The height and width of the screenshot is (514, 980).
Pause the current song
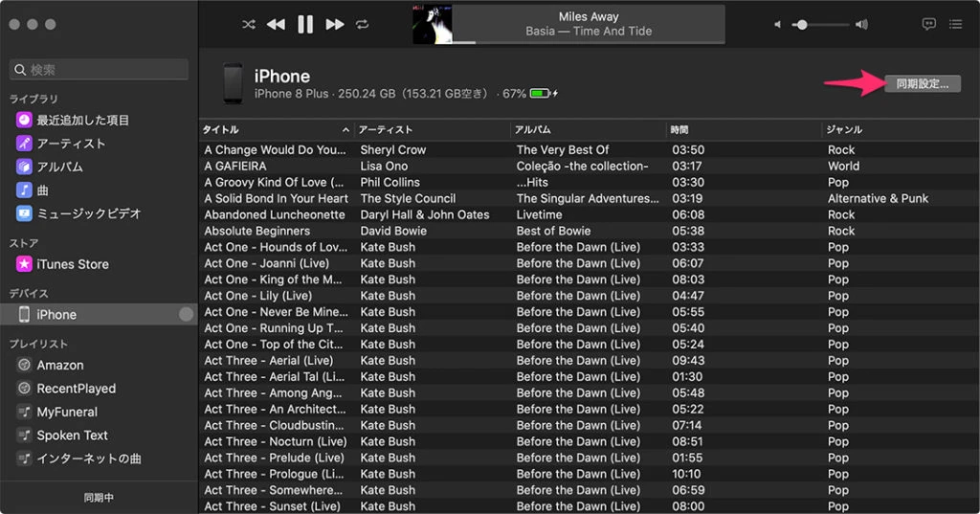tap(305, 24)
